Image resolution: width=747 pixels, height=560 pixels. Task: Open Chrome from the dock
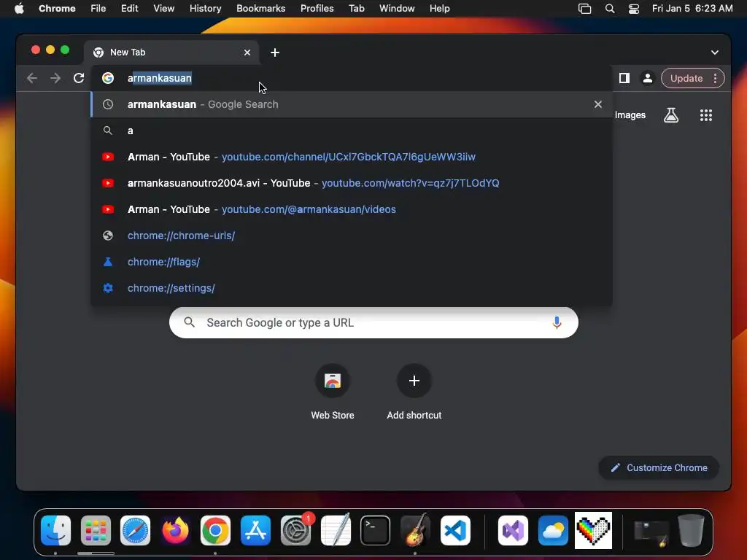tap(215, 530)
